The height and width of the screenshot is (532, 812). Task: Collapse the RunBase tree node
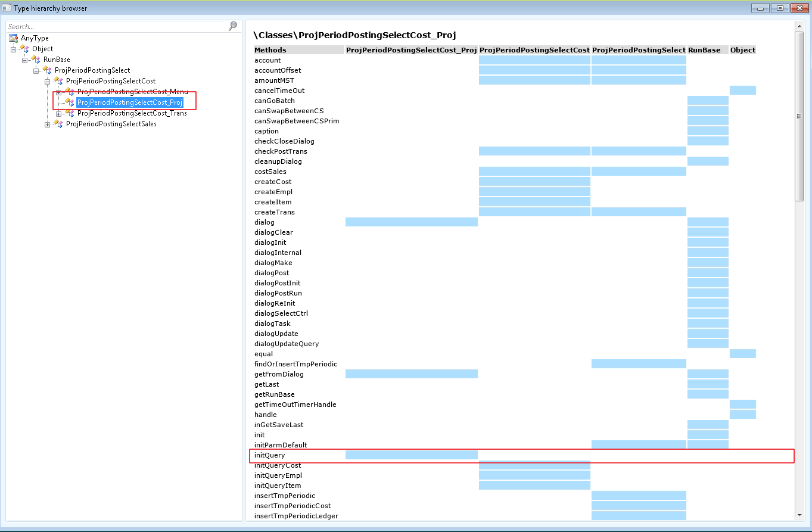(x=24, y=60)
